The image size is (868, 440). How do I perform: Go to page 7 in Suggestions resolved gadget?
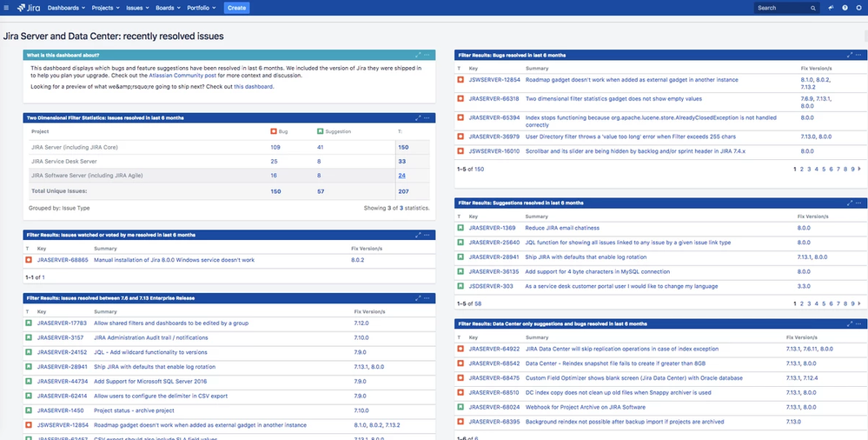coord(838,303)
